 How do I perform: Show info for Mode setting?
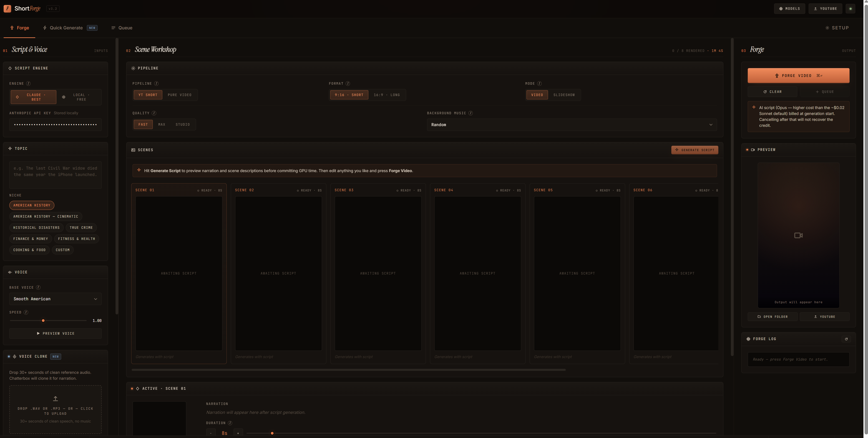pyautogui.click(x=539, y=83)
